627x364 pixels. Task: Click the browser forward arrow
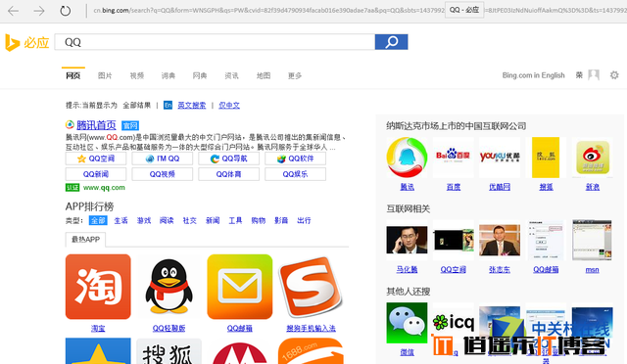point(39,11)
